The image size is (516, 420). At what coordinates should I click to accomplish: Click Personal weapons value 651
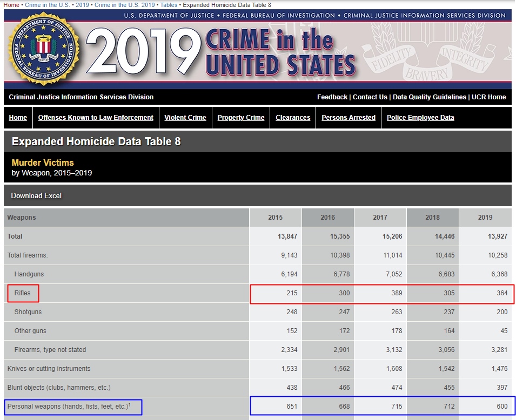pyautogui.click(x=292, y=407)
